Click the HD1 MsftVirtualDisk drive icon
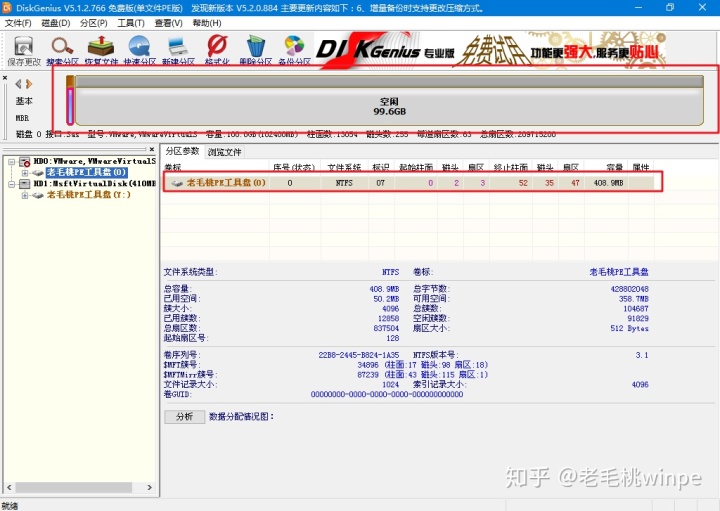720x511 pixels. [25, 184]
